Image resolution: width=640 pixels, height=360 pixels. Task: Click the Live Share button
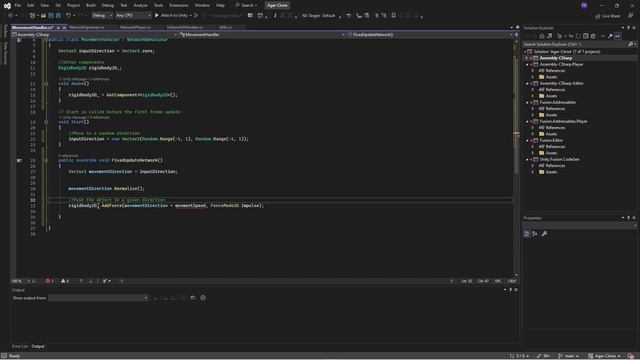pos(607,16)
